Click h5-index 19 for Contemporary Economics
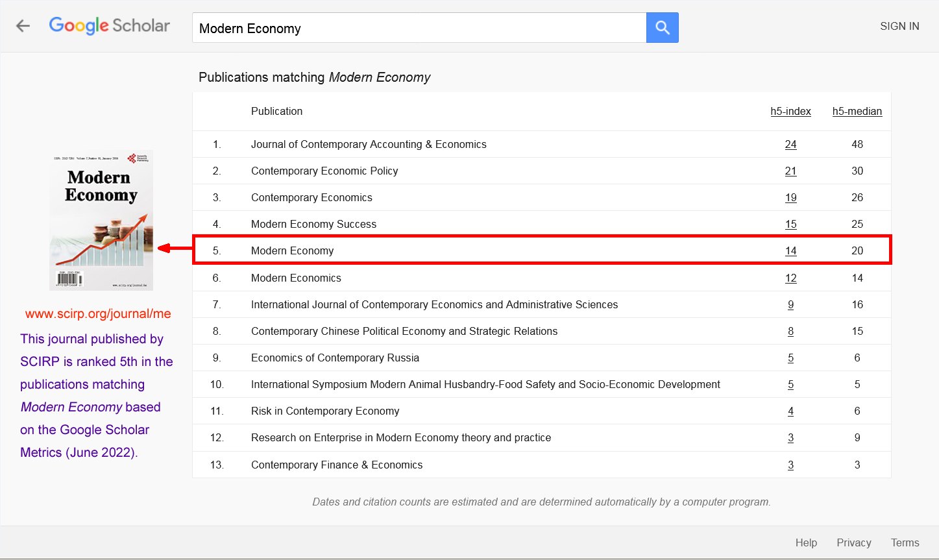939x560 pixels. pyautogui.click(x=790, y=198)
